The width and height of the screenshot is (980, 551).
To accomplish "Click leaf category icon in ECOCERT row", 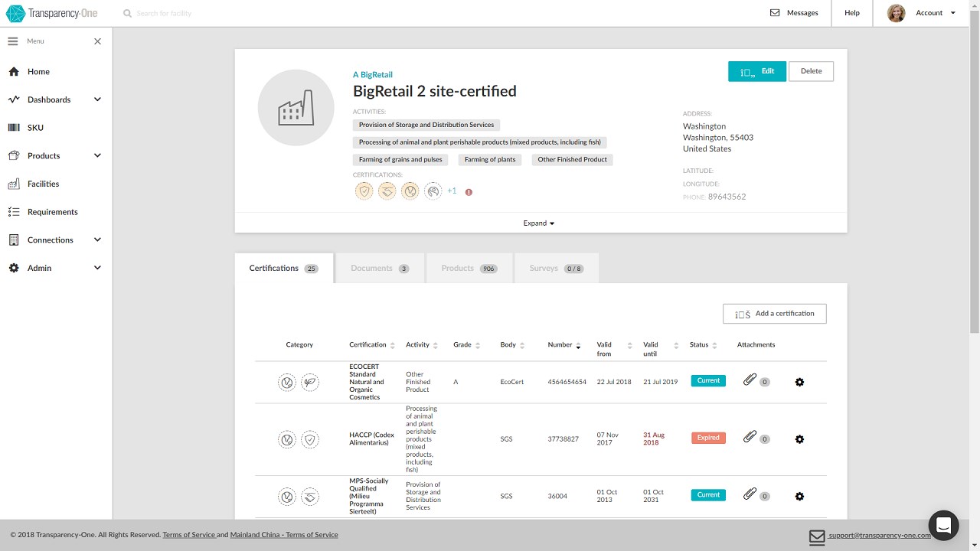I will [x=310, y=382].
